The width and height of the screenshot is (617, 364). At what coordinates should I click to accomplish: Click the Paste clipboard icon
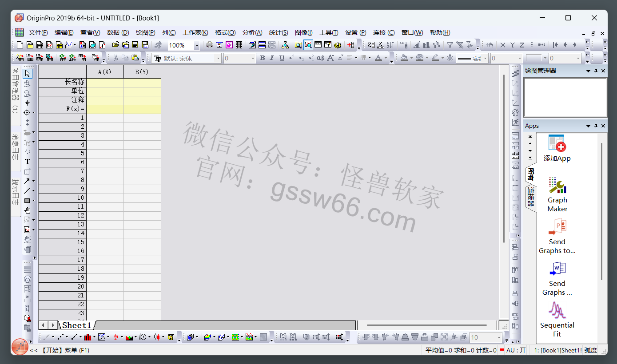(x=135, y=58)
